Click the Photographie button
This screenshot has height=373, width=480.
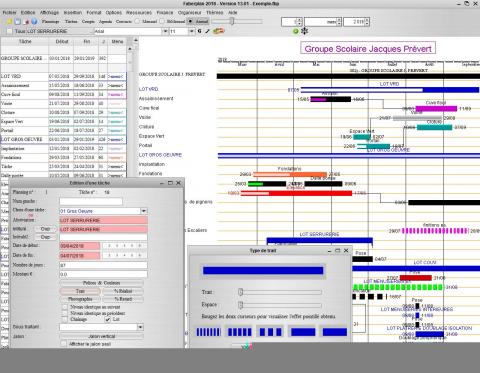pyautogui.click(x=80, y=299)
